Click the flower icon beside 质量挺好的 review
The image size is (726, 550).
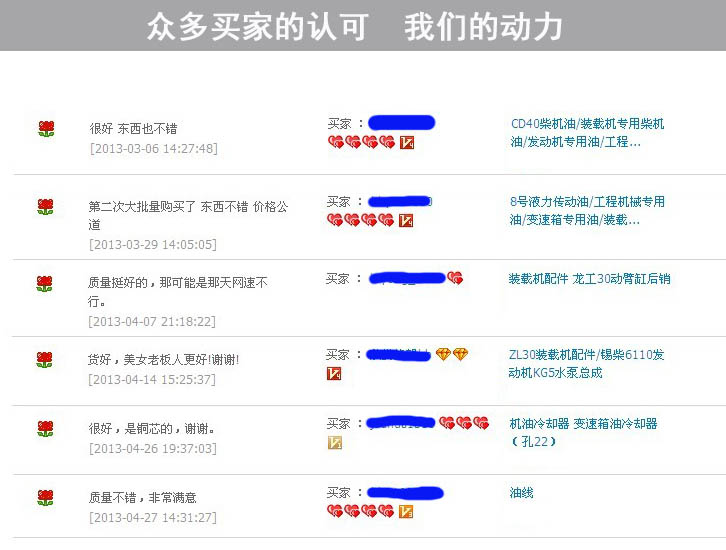(44, 284)
